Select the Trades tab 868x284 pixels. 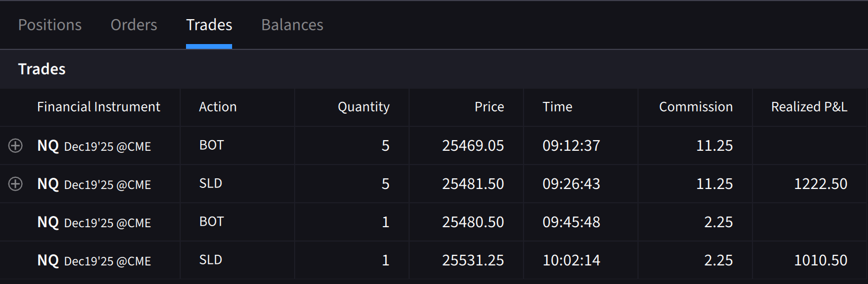[209, 25]
